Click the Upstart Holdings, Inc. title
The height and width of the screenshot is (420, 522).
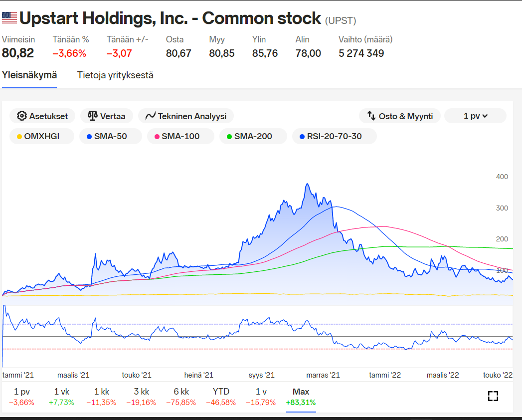pyautogui.click(x=170, y=18)
